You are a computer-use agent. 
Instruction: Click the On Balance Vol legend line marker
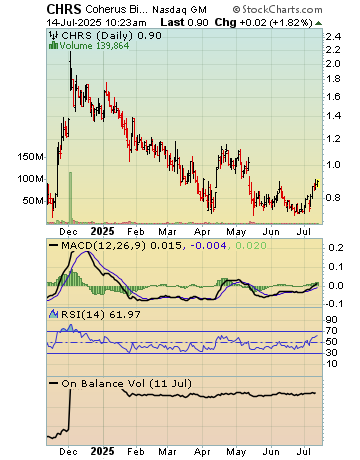[54, 383]
